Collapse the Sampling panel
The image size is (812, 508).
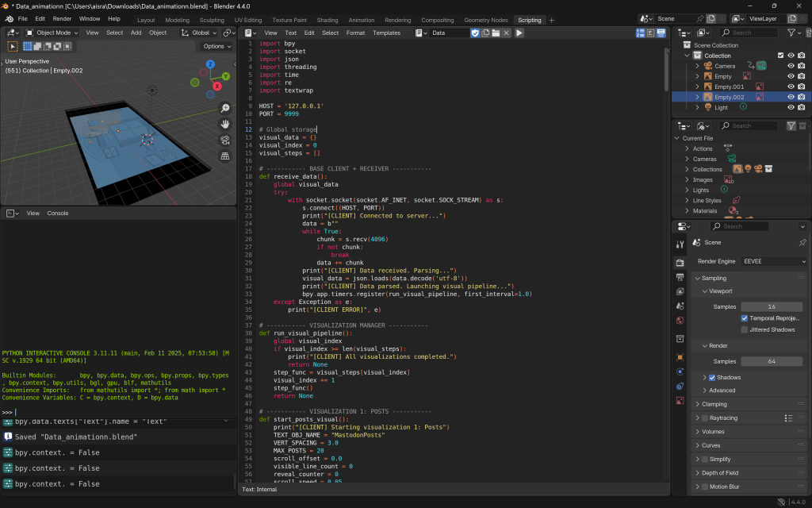coord(749,279)
